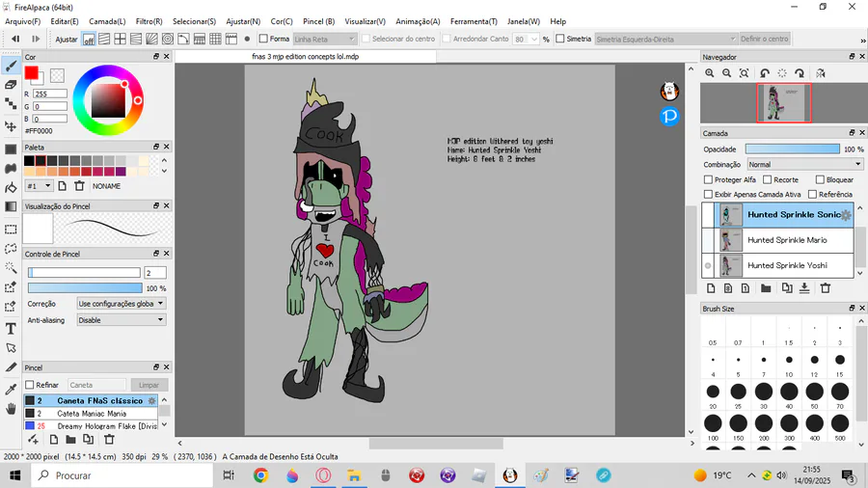868x488 pixels.
Task: Open the Arquivo(F) menu
Action: [x=23, y=21]
